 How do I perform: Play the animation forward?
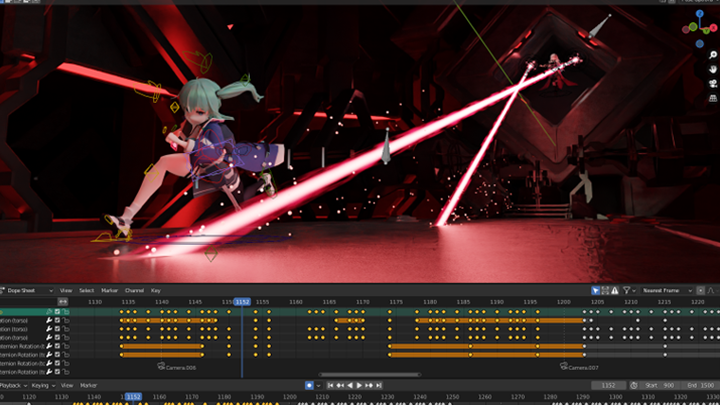coord(359,386)
